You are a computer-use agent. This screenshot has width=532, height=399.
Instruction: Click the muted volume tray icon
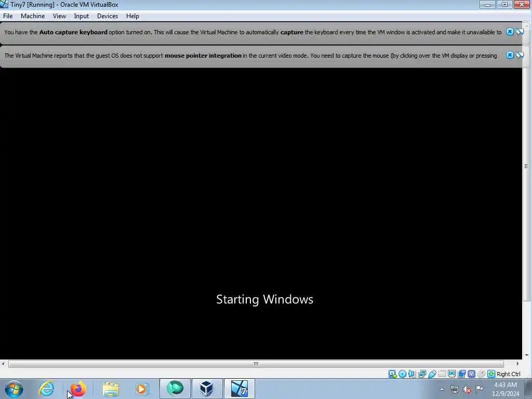[x=467, y=390]
